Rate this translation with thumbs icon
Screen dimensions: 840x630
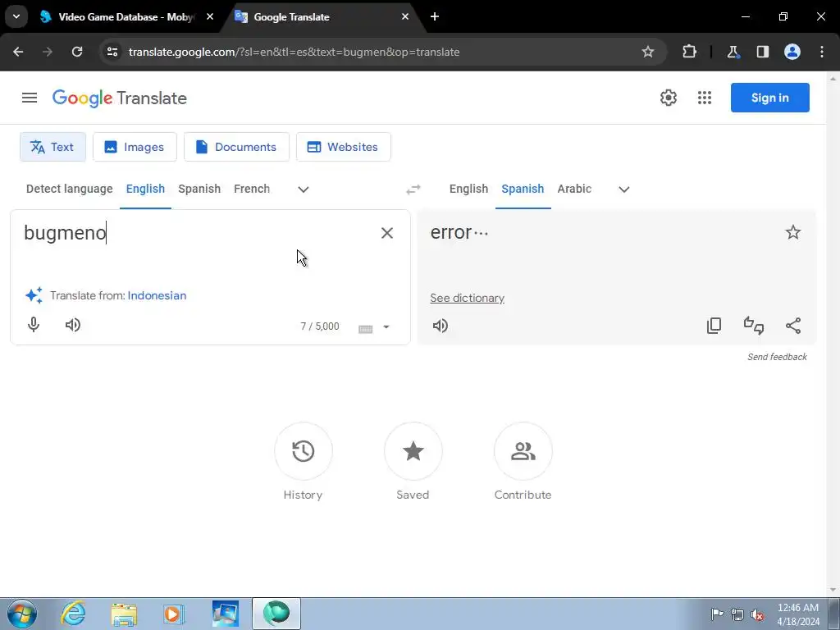pos(754,326)
